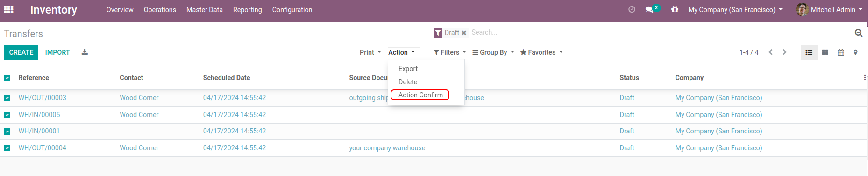The image size is (868, 176).
Task: Select Action Confirm from the menu
Action: [420, 95]
